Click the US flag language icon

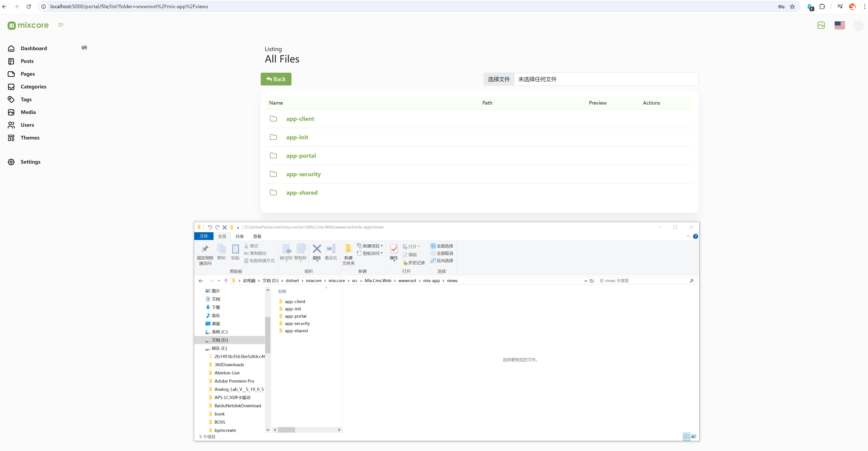[x=839, y=25]
